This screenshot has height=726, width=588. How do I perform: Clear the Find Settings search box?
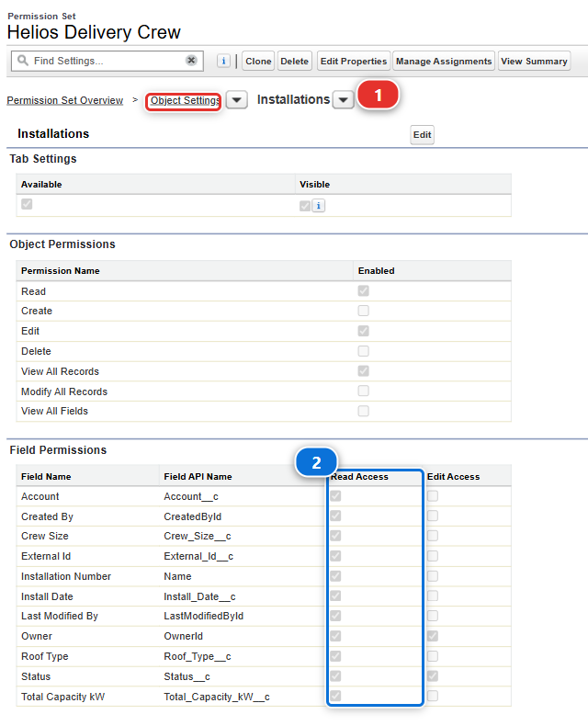pyautogui.click(x=191, y=60)
